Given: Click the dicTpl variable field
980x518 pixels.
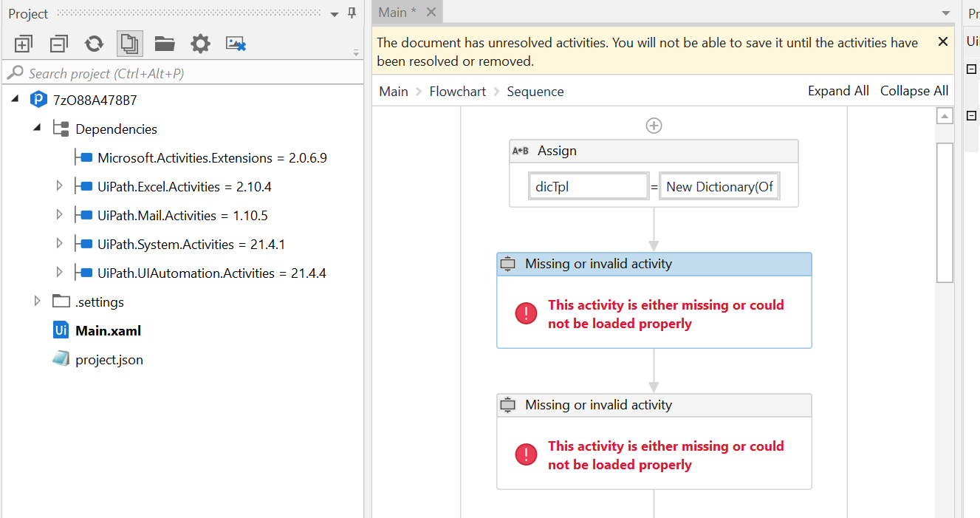Looking at the screenshot, I should [x=589, y=187].
